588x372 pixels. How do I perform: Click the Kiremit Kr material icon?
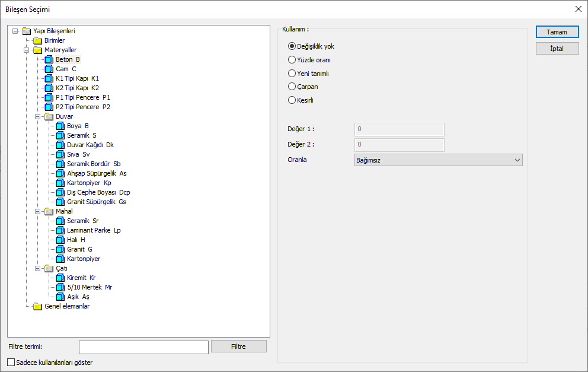point(60,278)
